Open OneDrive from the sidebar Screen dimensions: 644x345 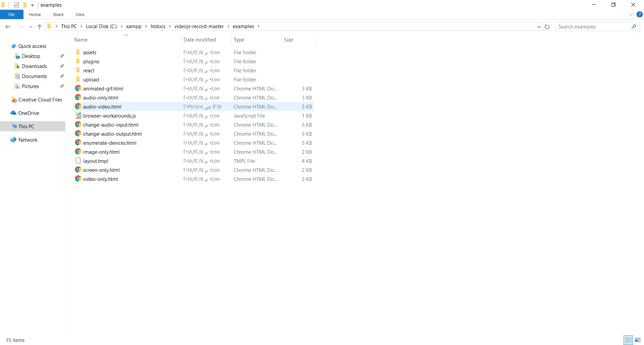click(x=29, y=113)
